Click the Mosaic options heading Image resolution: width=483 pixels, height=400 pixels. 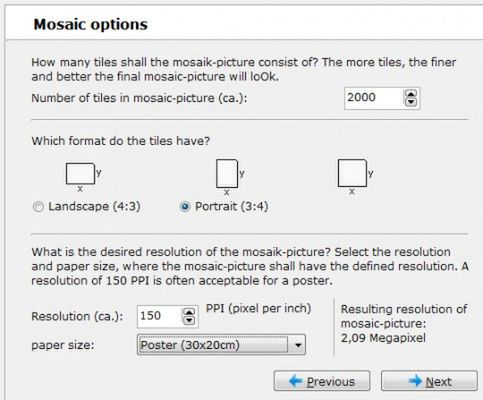[91, 25]
